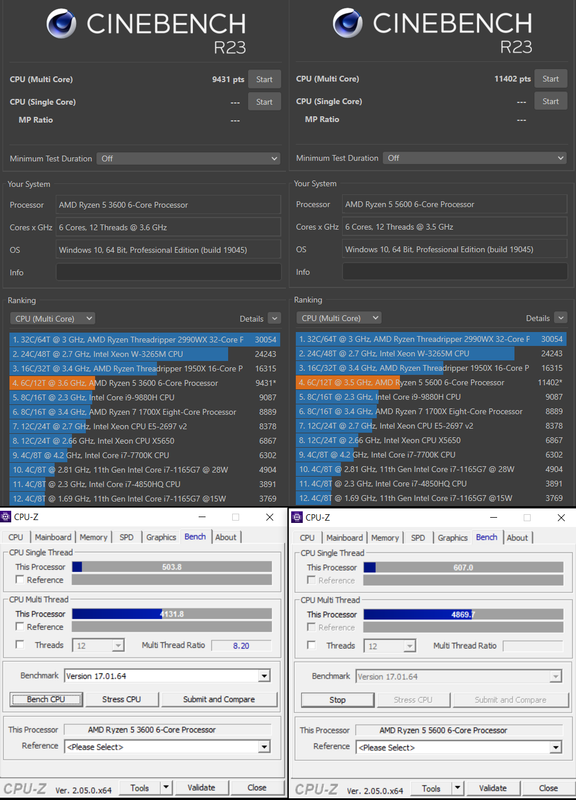Select Xeon W-3265M row in right ranking
The width and height of the screenshot is (576, 800).
point(431,353)
